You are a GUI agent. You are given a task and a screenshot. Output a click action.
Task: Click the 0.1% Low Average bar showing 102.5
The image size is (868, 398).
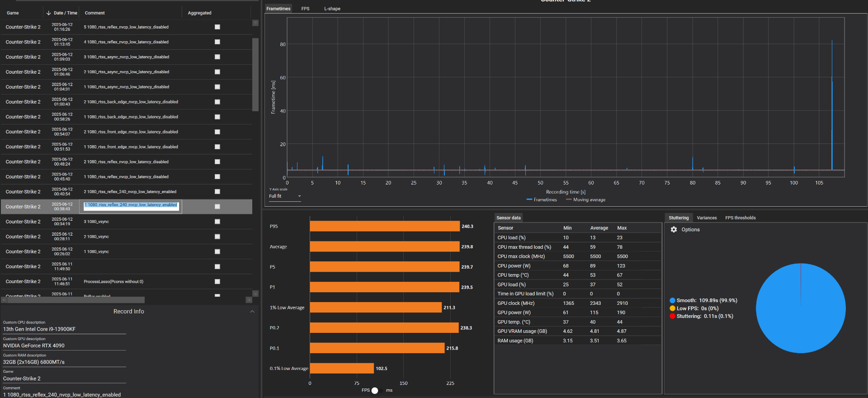342,368
